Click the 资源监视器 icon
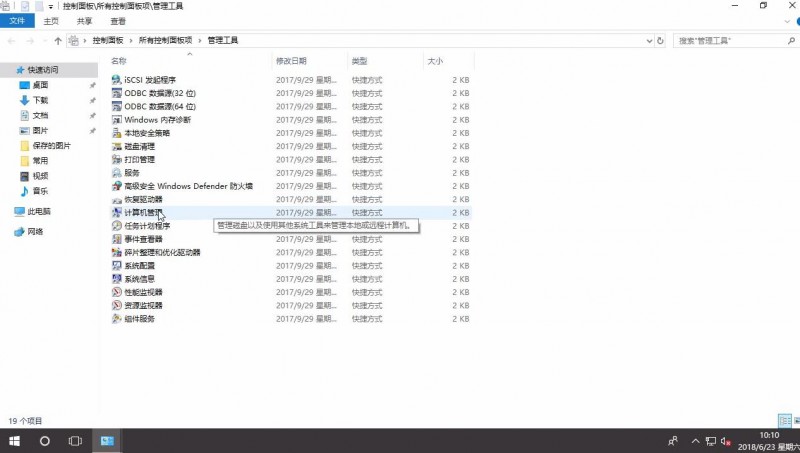800x453 pixels. [117, 306]
